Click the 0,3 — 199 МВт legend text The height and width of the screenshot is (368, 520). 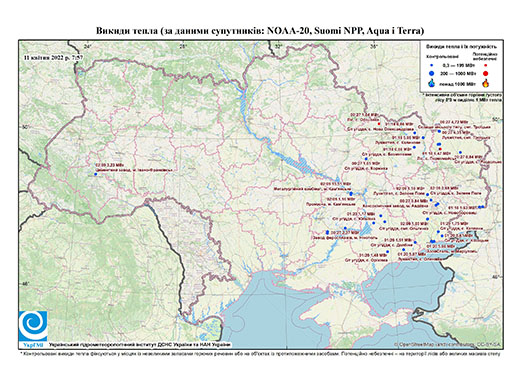(x=458, y=66)
